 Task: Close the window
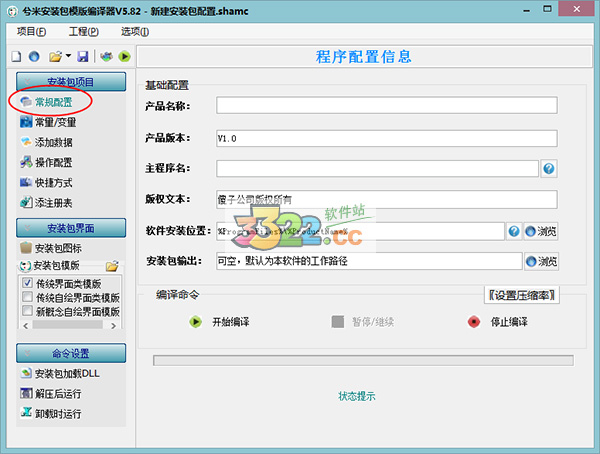pyautogui.click(x=576, y=9)
